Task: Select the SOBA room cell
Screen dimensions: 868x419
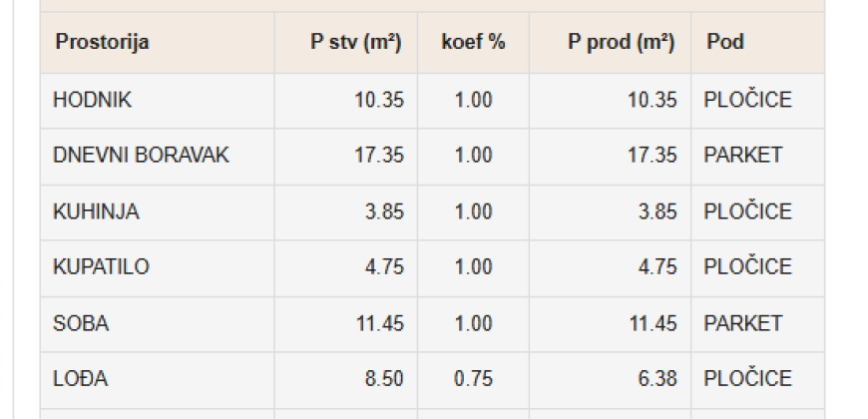Action: 81,323
